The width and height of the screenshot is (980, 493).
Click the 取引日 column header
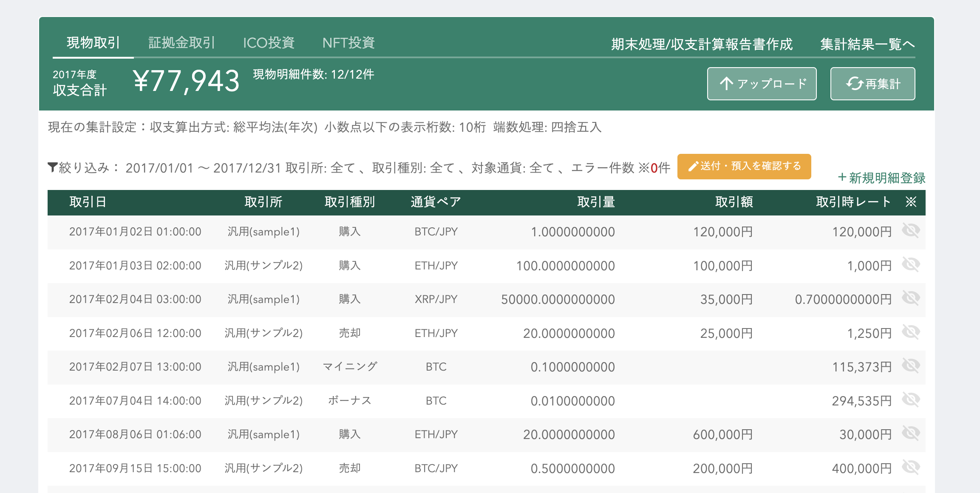(88, 202)
